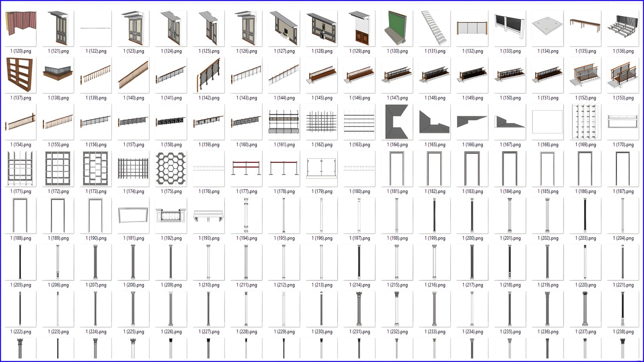Select the glass railing thumbnail 1 (142).png
The image size is (644, 362).
tap(208, 75)
